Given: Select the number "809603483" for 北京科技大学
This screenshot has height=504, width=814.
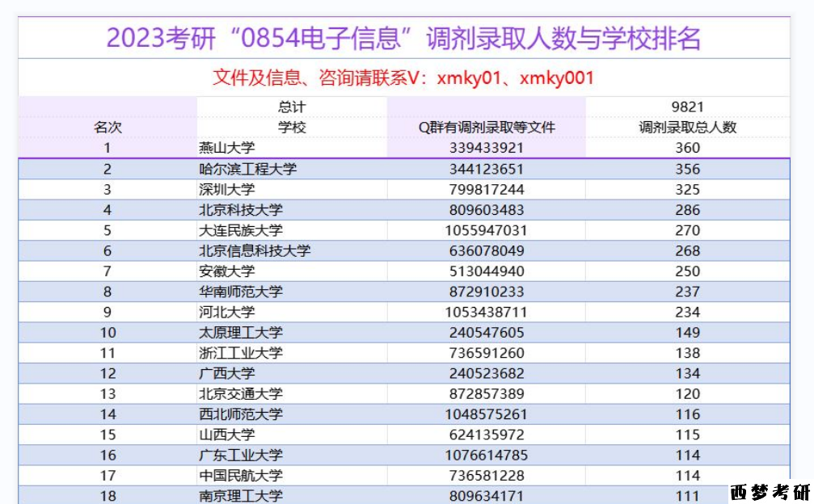Looking at the screenshot, I should click(487, 210).
